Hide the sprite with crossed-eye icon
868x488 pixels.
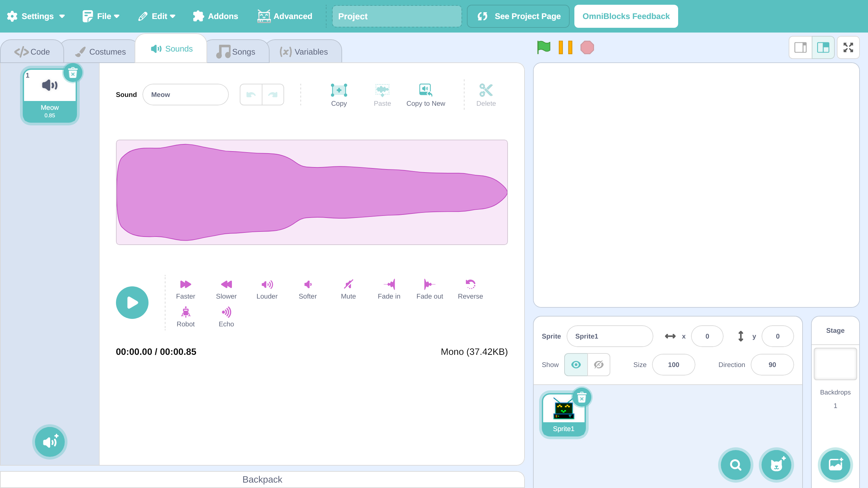coord(599,365)
